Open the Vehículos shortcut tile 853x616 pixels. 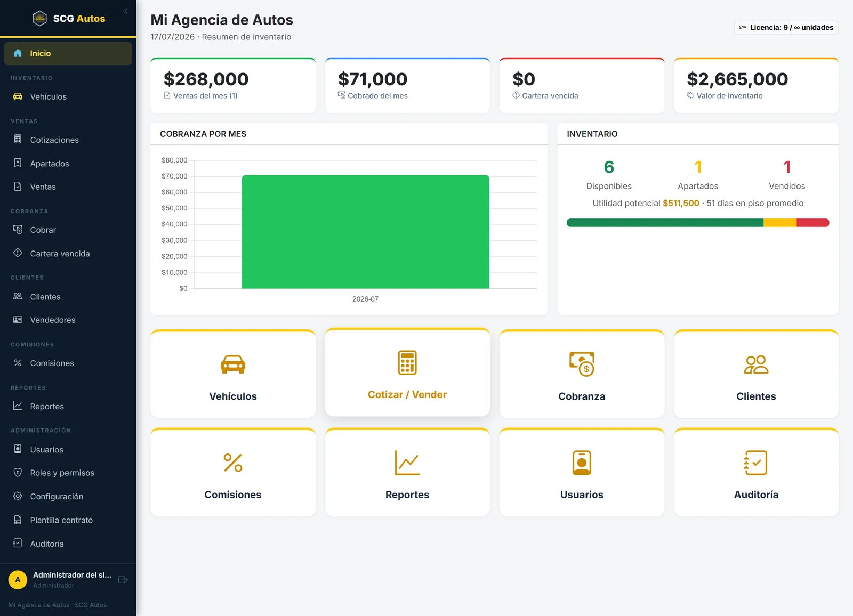(x=233, y=374)
